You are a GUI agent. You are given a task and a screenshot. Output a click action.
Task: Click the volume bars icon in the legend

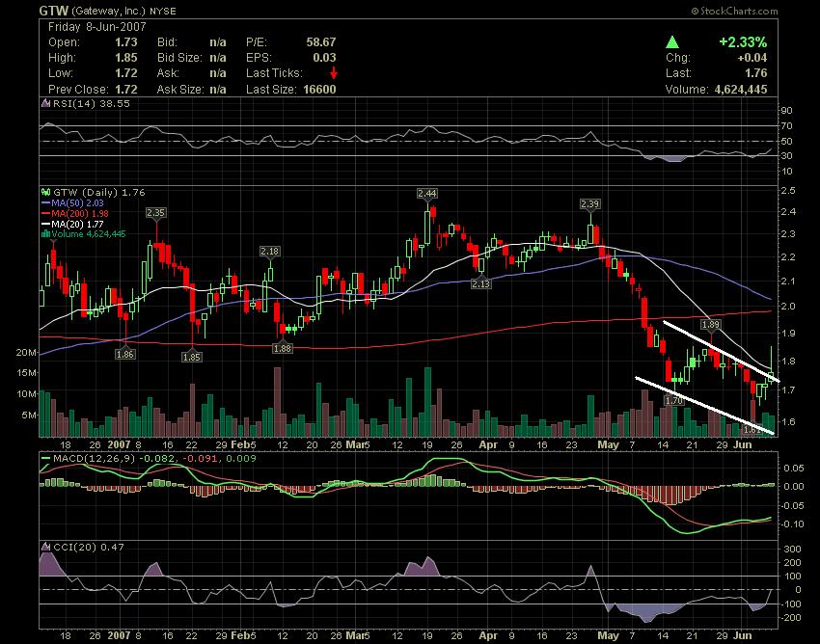point(46,233)
